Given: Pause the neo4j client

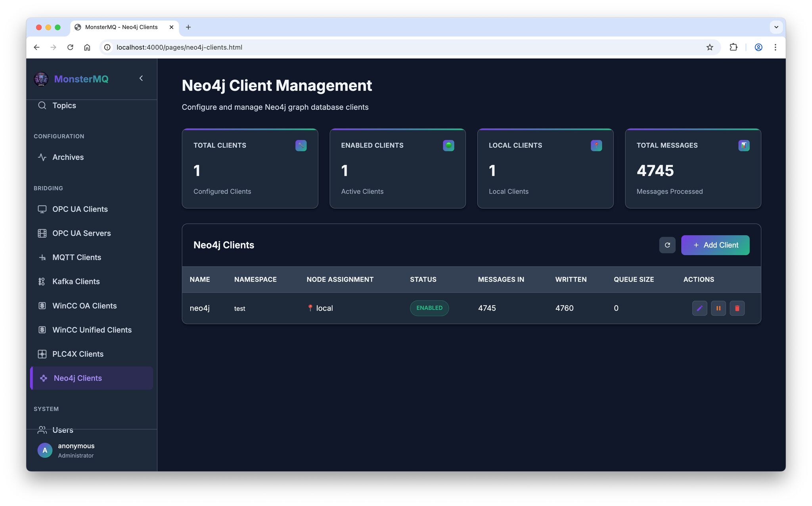Looking at the screenshot, I should (718, 308).
